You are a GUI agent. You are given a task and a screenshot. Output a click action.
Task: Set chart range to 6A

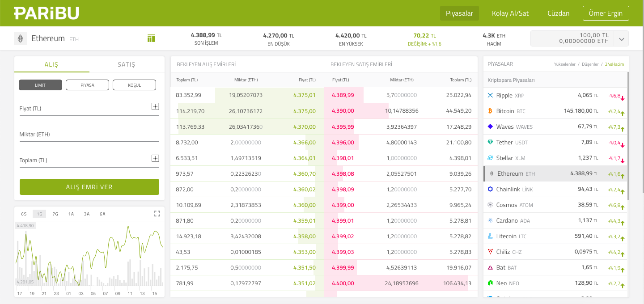(x=102, y=214)
